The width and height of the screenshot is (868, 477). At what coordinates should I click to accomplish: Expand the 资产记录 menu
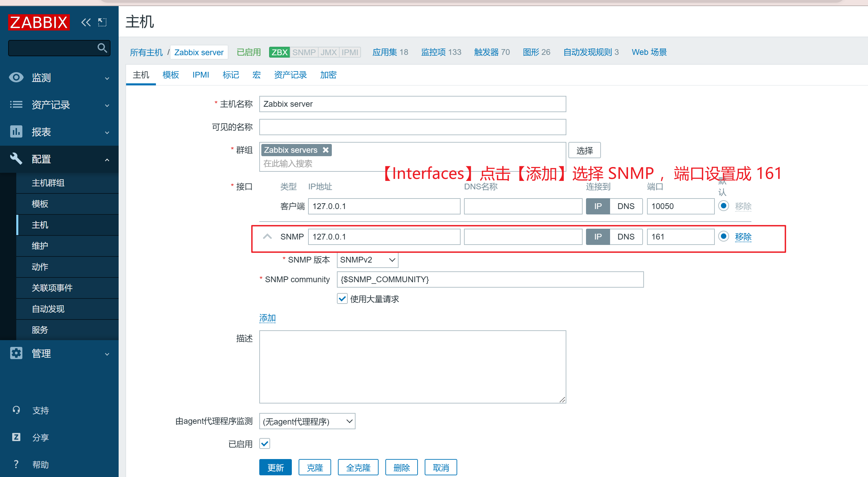107,105
